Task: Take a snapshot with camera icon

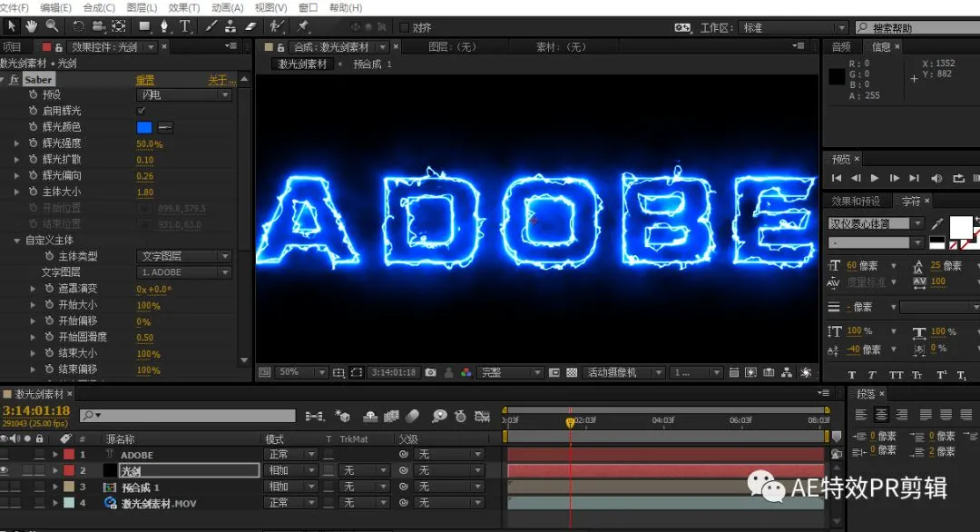Action: coord(431,372)
